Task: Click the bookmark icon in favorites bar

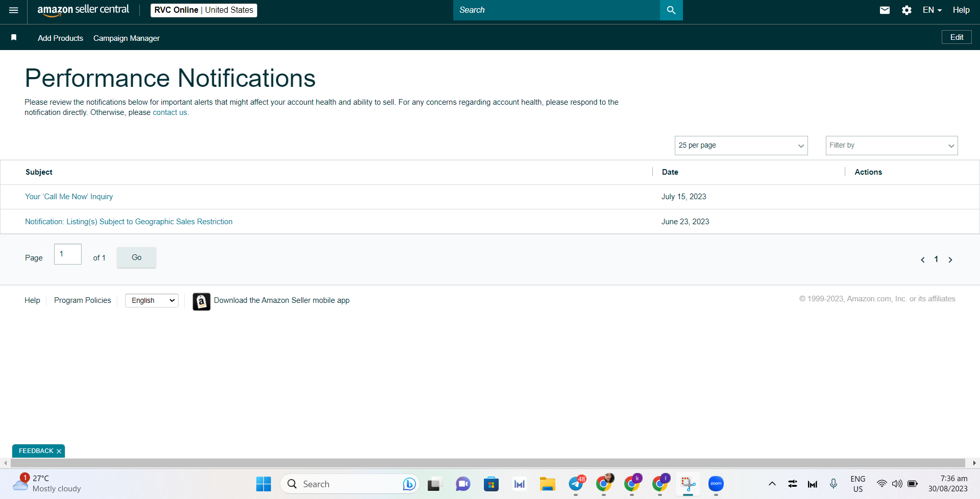Action: point(14,38)
